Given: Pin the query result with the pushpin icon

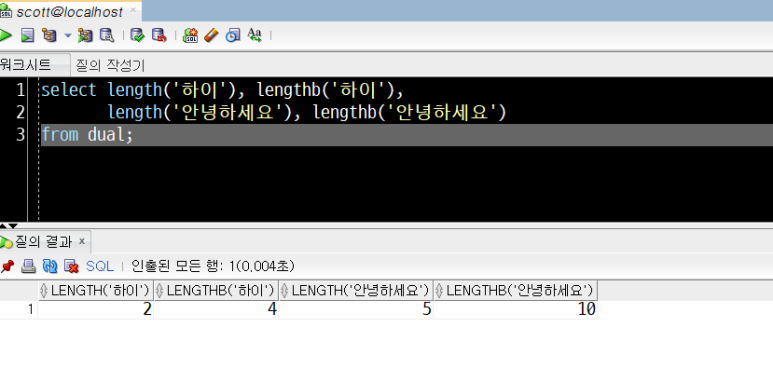Looking at the screenshot, I should (x=7, y=266).
